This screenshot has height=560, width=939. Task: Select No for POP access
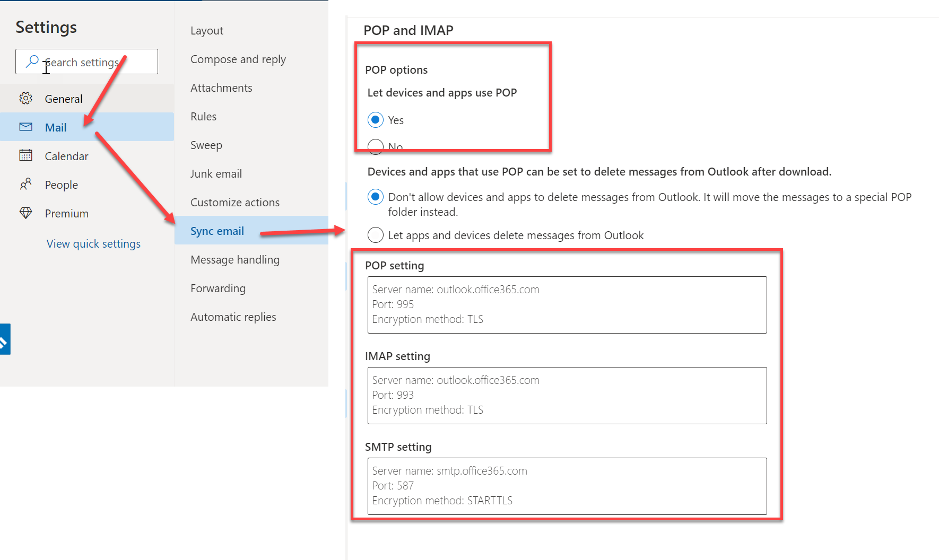point(376,147)
